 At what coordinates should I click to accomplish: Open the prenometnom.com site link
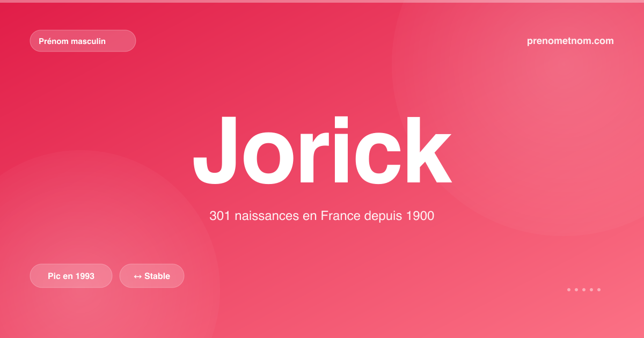pos(570,41)
